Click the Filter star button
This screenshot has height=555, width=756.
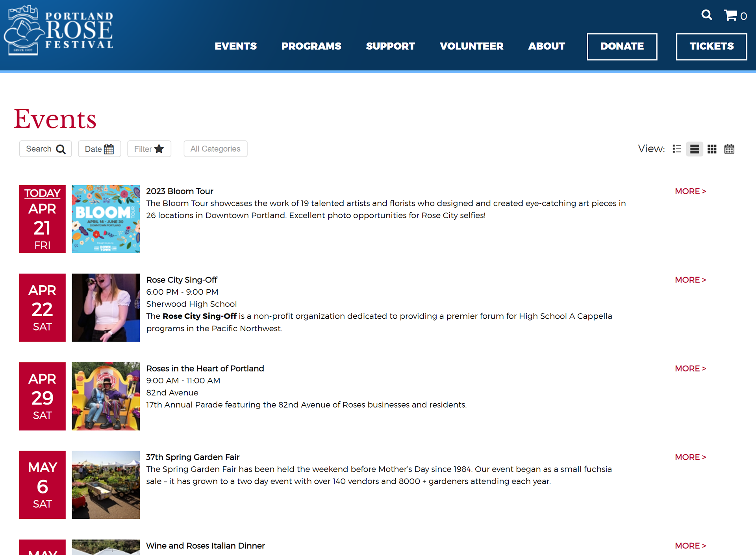pos(149,149)
